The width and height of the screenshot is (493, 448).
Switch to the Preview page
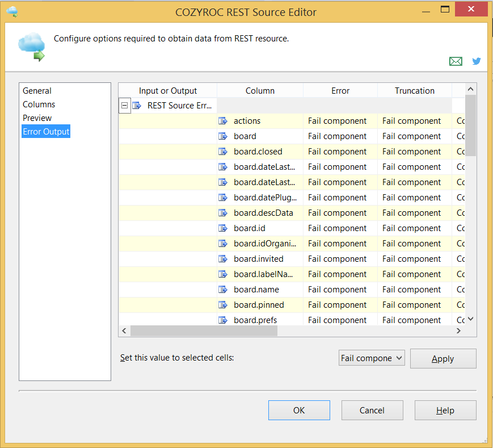pyautogui.click(x=37, y=118)
